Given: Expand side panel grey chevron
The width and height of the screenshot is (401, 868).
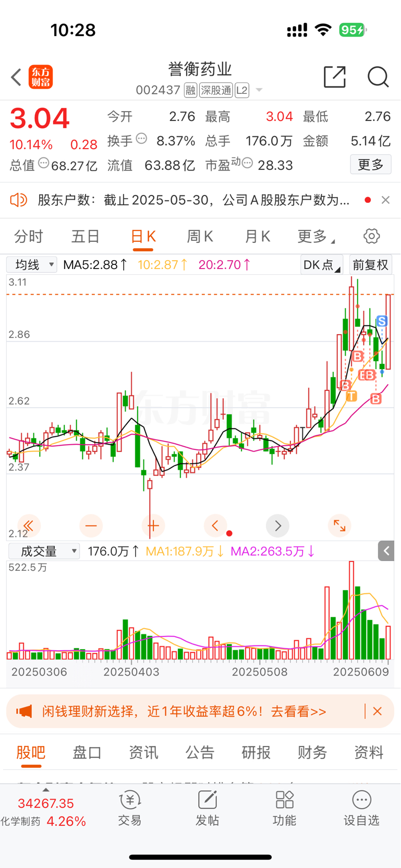Looking at the screenshot, I should point(386,551).
